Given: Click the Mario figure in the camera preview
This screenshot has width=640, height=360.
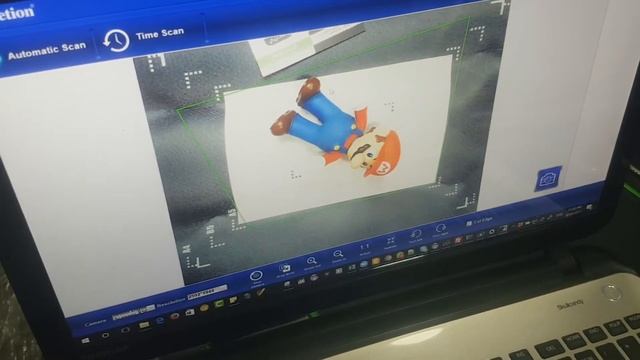Looking at the screenshot, I should [x=336, y=127].
